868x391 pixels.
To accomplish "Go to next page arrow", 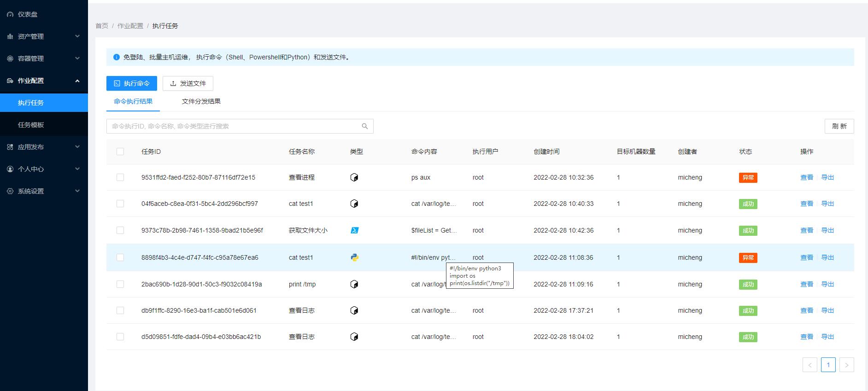I will click(847, 365).
